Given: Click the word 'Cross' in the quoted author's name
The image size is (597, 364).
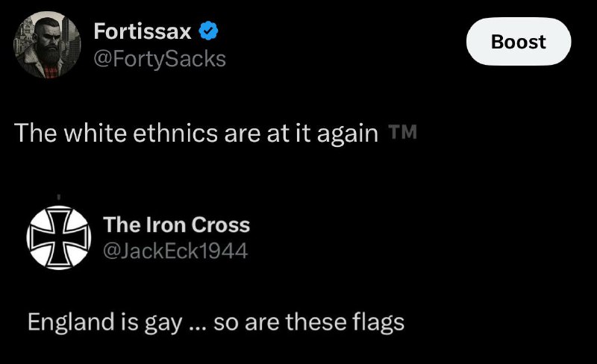Looking at the screenshot, I should [x=220, y=225].
